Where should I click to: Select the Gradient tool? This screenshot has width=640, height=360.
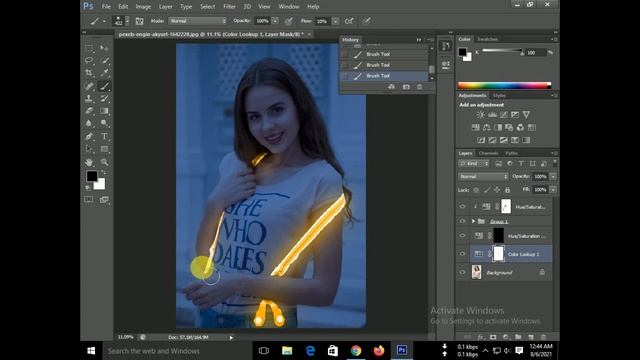104,111
